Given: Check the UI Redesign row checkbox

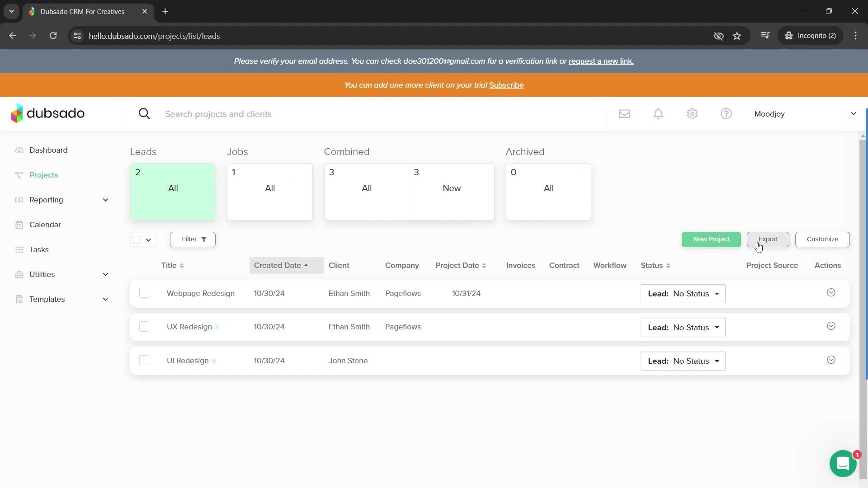Looking at the screenshot, I should (144, 361).
